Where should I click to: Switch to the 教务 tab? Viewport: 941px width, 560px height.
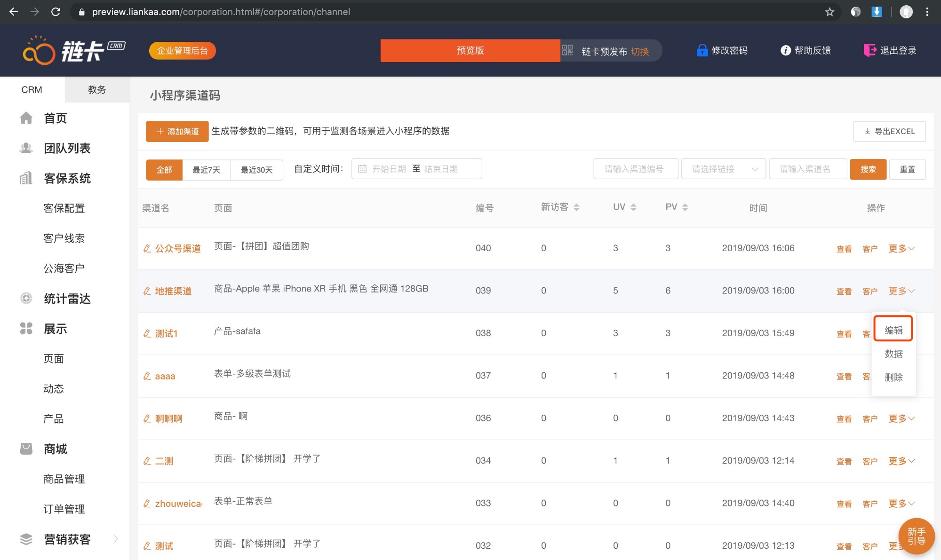point(96,89)
